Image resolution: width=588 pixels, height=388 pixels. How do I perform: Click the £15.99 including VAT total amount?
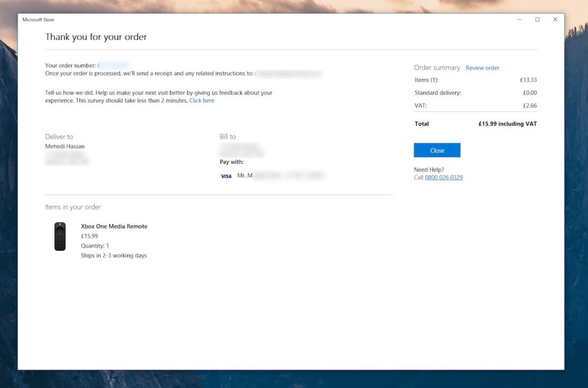(x=507, y=124)
